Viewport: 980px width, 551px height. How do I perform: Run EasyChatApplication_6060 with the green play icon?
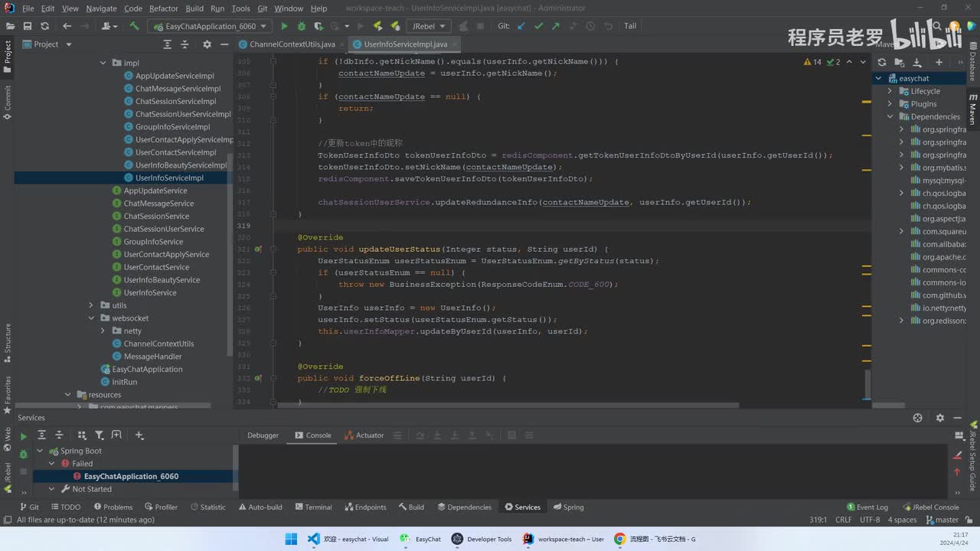coord(285,26)
